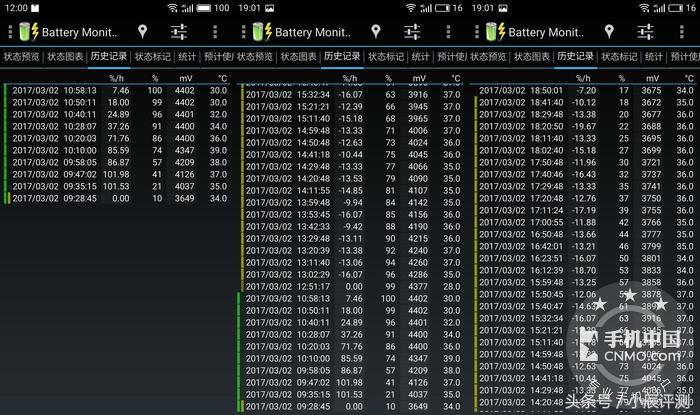Tap Wi-Fi status icon on screen with 18:50:01 row
700x415 pixels.
[644, 8]
